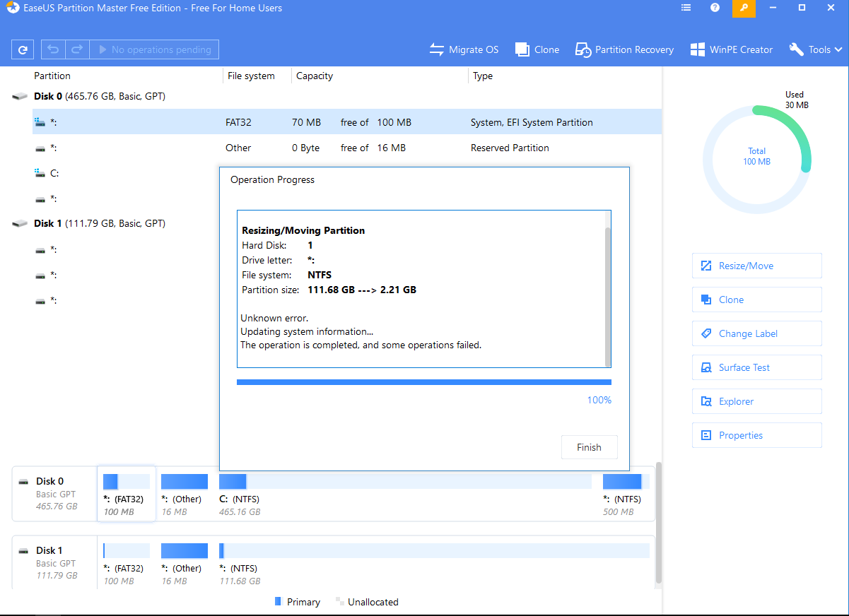The width and height of the screenshot is (849, 616).
Task: Click Finish in the Operation Progress dialog
Action: (589, 447)
